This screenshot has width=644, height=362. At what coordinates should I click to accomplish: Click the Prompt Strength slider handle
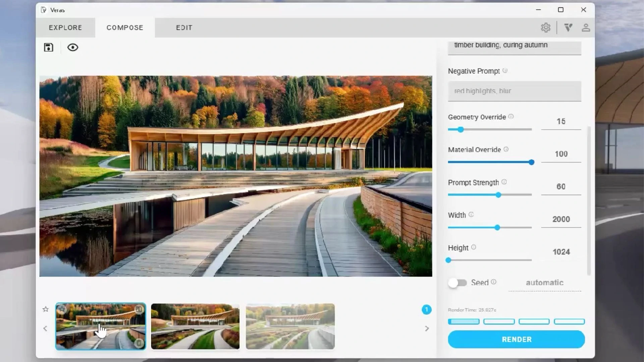[498, 195]
